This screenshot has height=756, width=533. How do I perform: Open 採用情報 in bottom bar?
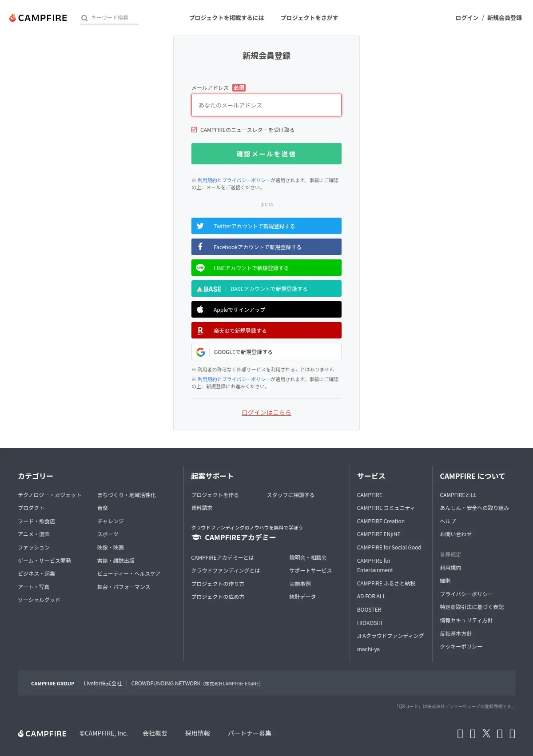pos(198,733)
